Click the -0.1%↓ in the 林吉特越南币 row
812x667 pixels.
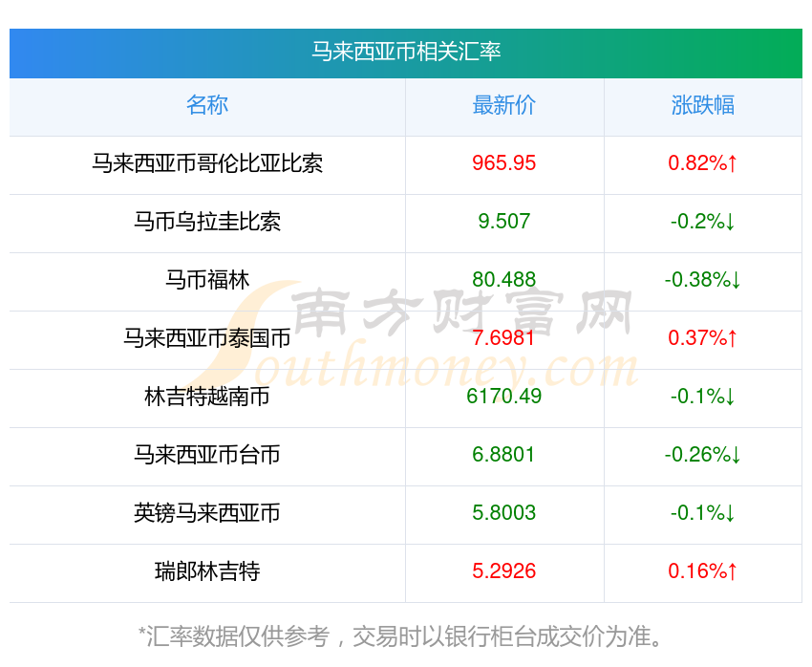(703, 397)
